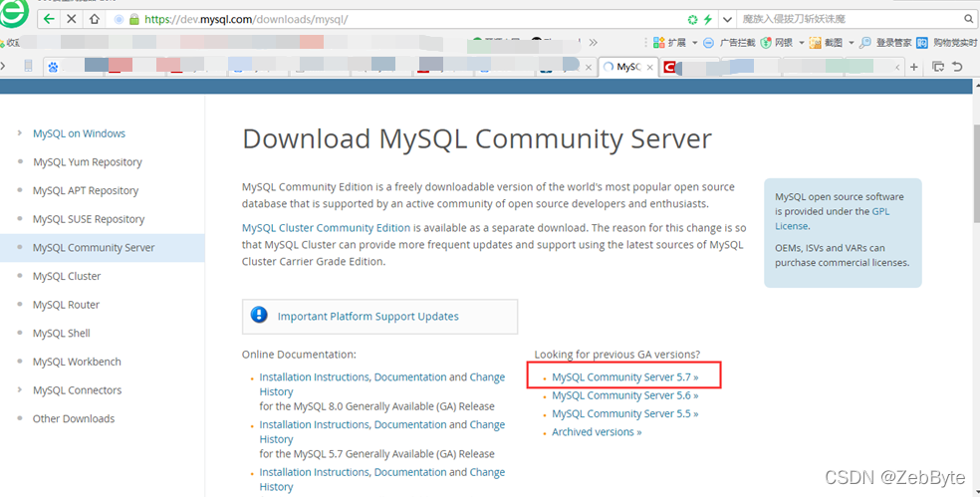Open the tab list window icon
The height and width of the screenshot is (497, 980).
click(938, 67)
